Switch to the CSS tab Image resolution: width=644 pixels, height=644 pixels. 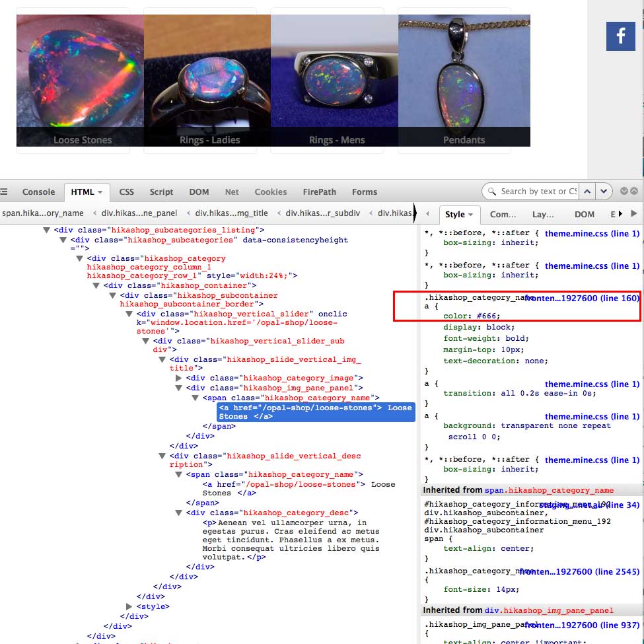point(127,192)
